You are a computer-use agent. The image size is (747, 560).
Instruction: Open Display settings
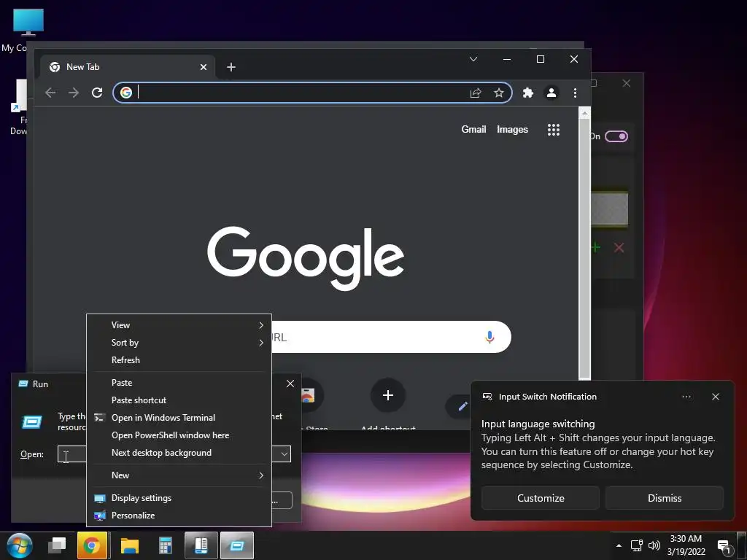coord(179,497)
